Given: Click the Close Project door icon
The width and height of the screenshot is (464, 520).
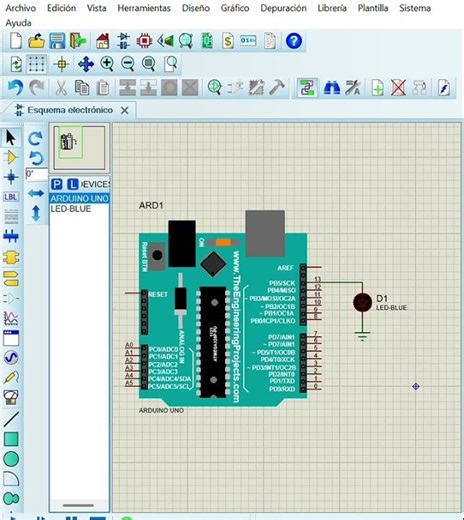Looking at the screenshot, I should coord(78,41).
